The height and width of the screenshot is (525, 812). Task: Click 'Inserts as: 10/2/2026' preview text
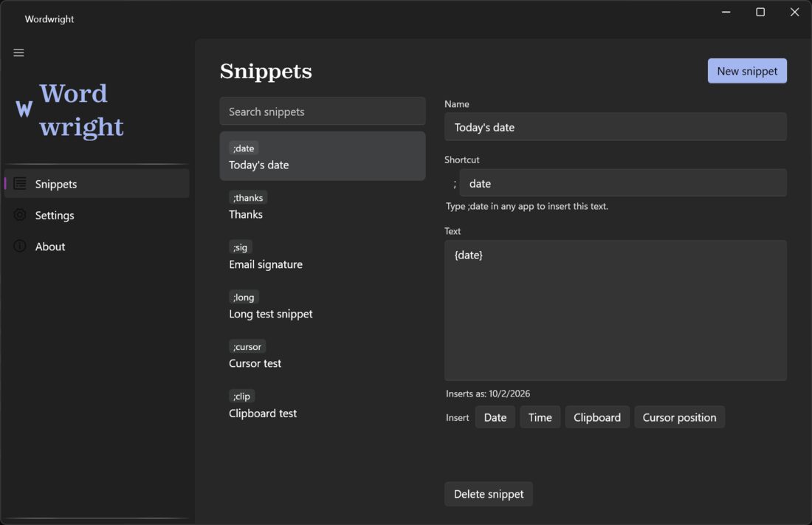(x=488, y=394)
